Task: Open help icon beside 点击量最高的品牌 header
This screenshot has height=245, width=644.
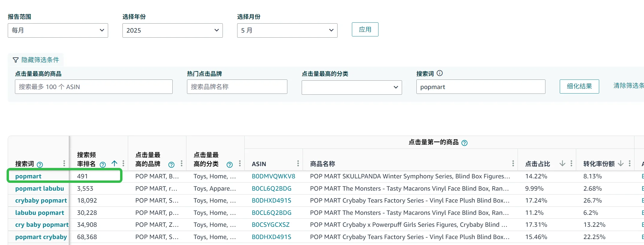Action: [171, 165]
